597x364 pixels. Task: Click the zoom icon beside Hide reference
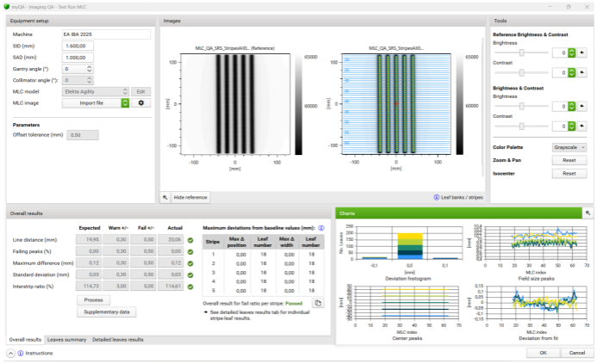(x=165, y=197)
